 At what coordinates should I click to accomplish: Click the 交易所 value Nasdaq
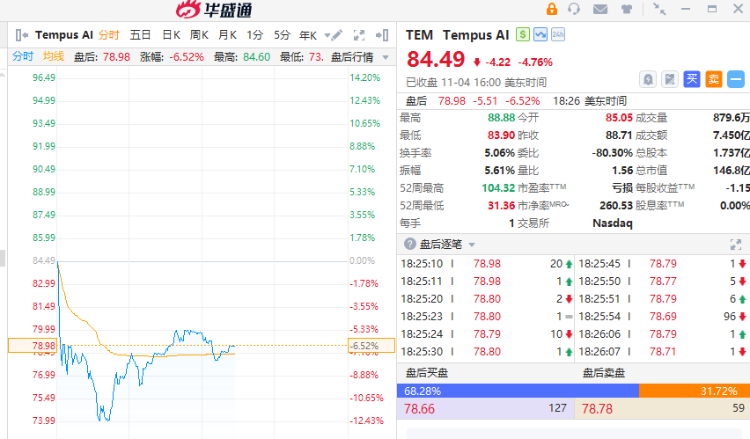click(612, 223)
